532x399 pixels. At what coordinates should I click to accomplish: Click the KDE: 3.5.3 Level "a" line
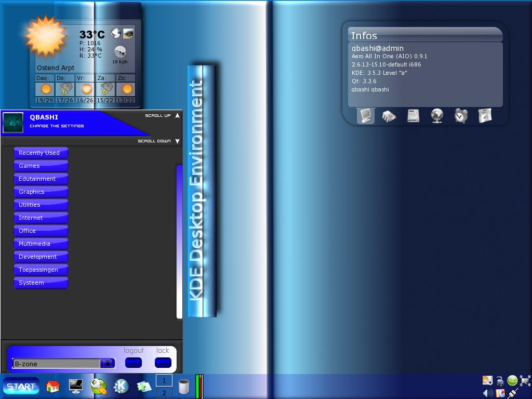coord(379,73)
